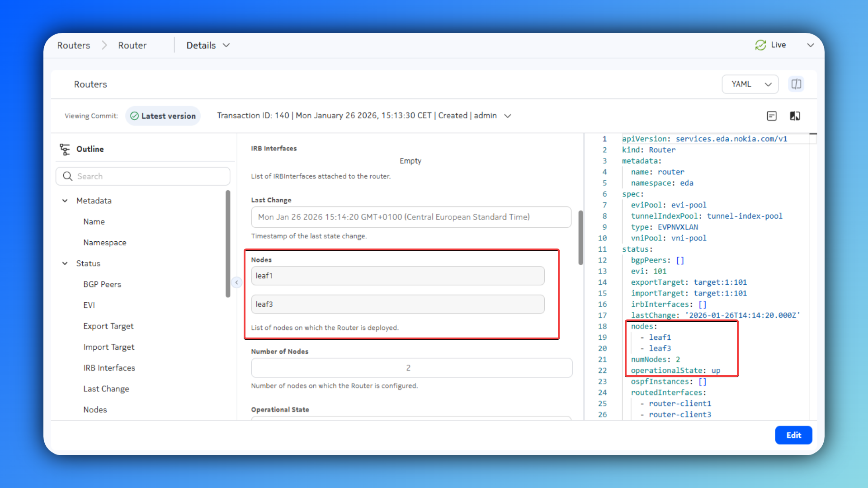
Task: Click the diff compare icon in the commit bar
Action: point(795,116)
